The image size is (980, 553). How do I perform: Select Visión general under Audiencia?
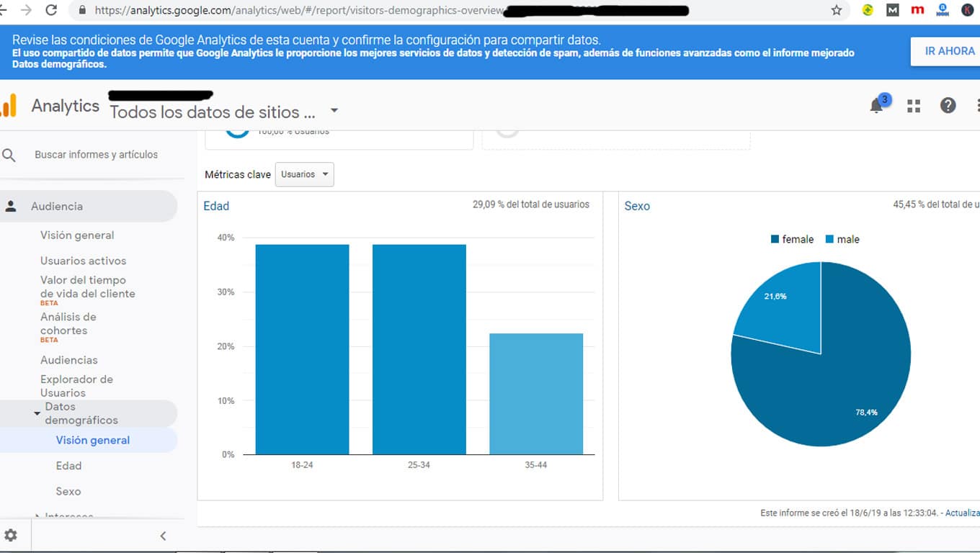coord(77,235)
